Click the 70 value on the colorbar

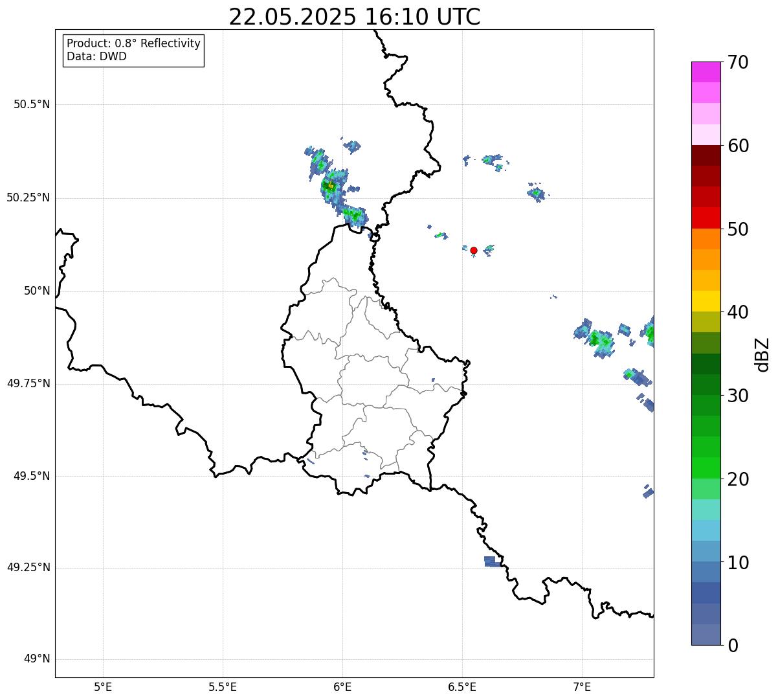point(738,62)
